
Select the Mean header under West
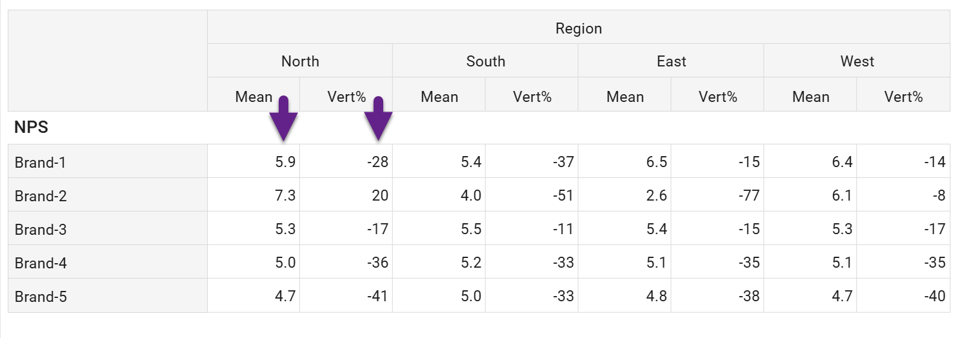(x=810, y=97)
